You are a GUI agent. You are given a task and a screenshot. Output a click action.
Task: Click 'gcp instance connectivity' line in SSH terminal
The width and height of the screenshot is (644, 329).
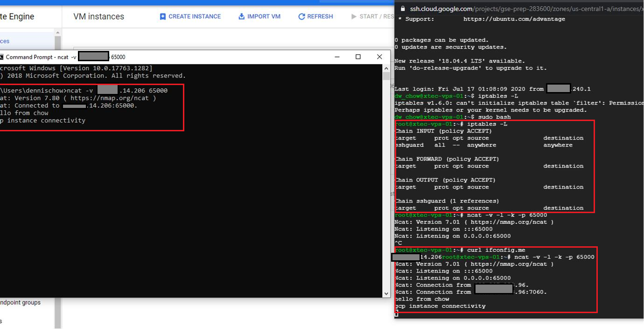point(440,306)
